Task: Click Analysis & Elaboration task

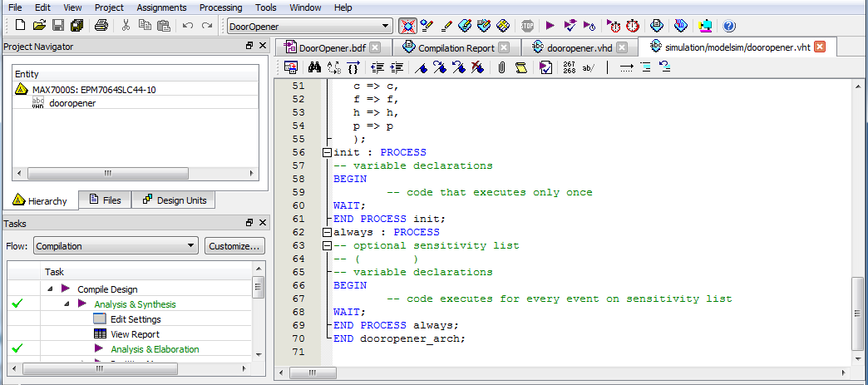Action: click(x=155, y=349)
